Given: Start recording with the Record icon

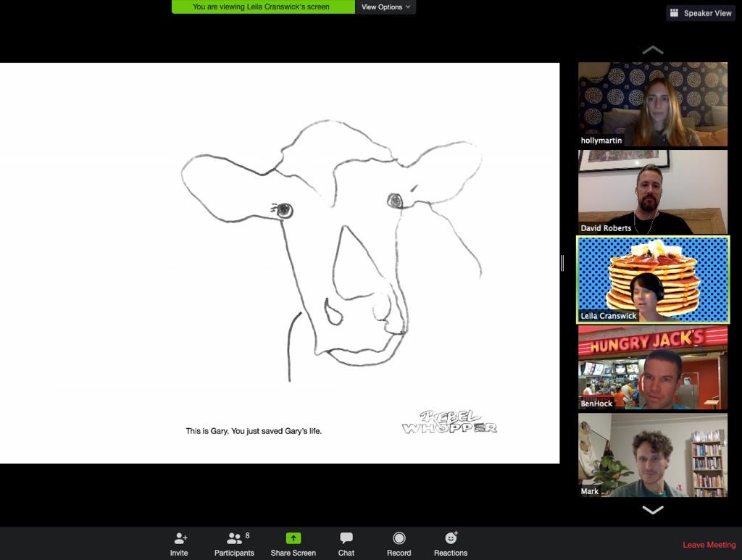Looking at the screenshot, I should [399, 538].
